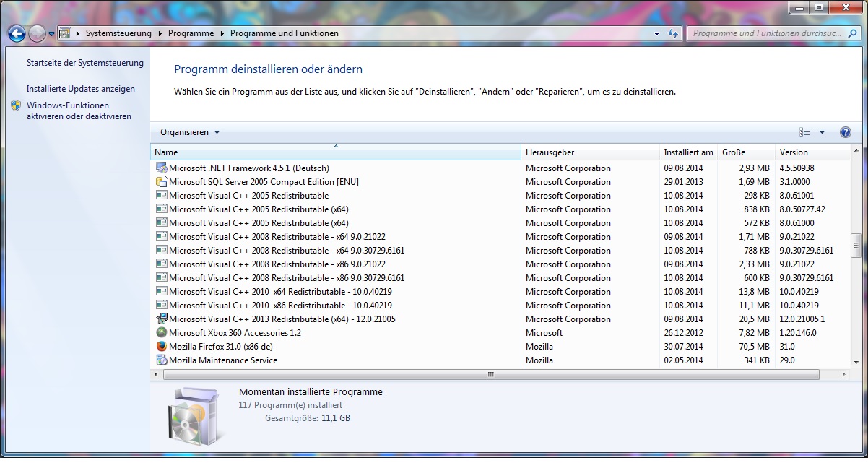Click vertical scrollbar down arrow
The image size is (868, 463).
(856, 363)
